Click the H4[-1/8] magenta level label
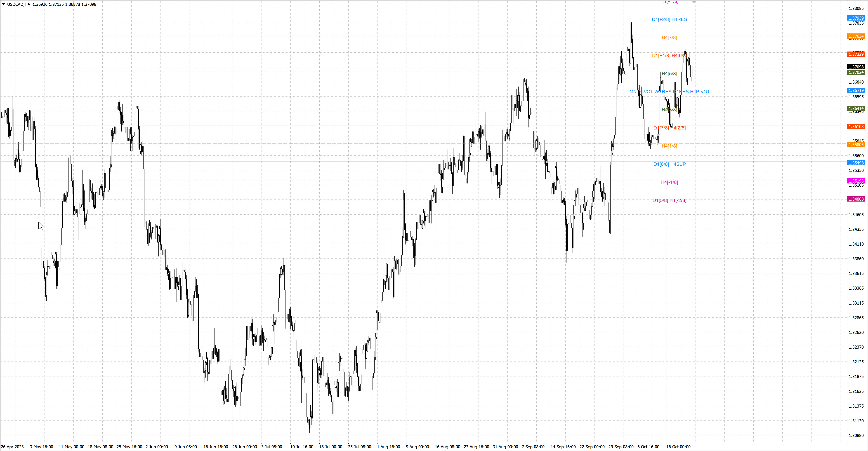 (669, 182)
